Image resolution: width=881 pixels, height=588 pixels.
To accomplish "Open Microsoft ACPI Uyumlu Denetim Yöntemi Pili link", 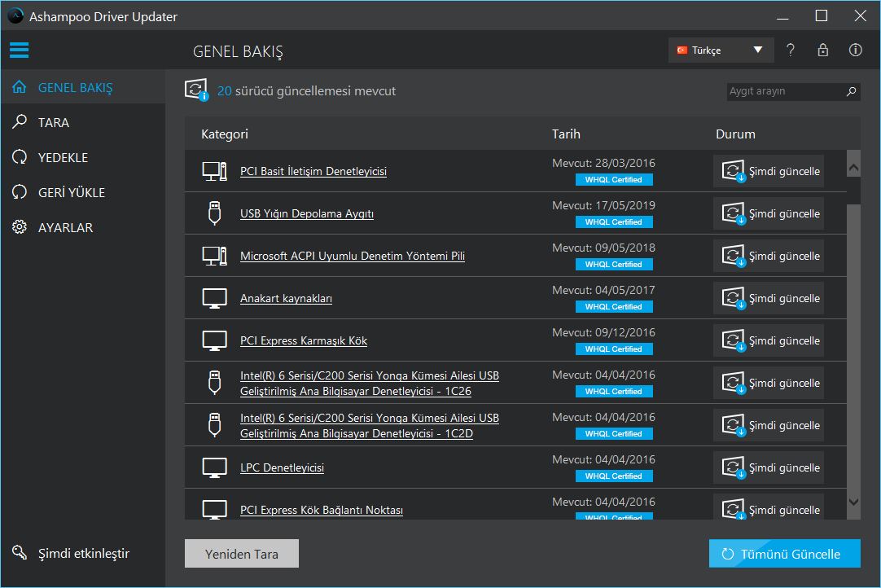I will point(353,256).
